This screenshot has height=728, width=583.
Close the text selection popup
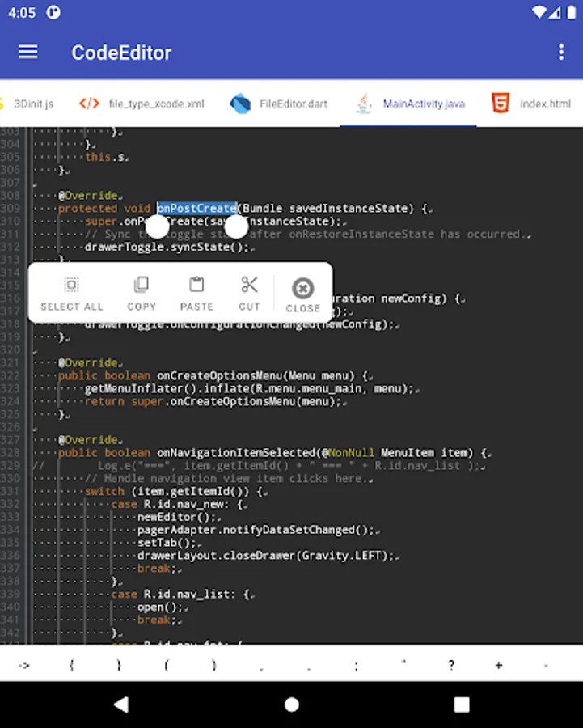(x=302, y=294)
